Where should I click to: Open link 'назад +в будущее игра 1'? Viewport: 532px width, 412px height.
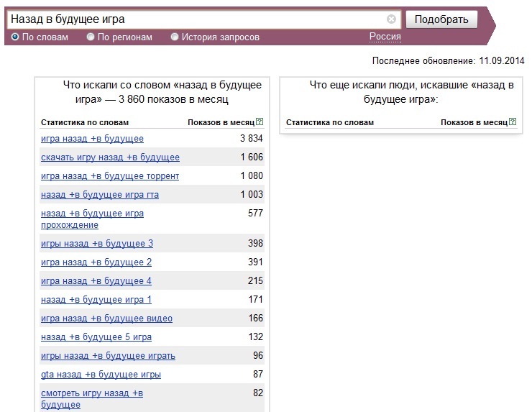point(96,299)
